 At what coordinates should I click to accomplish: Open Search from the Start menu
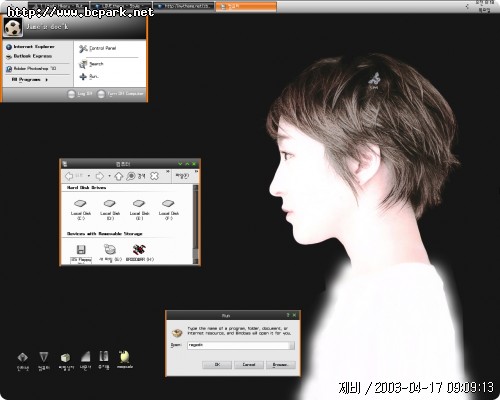91,64
